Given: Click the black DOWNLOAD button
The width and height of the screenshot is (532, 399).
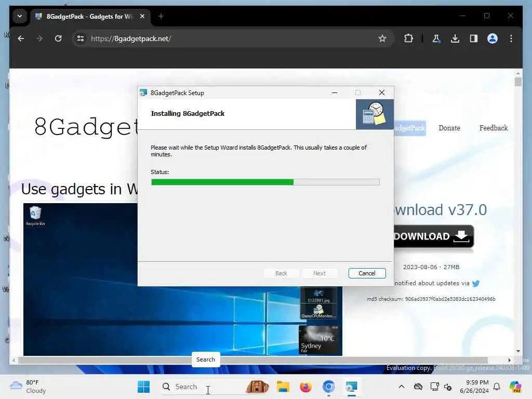Looking at the screenshot, I should click(434, 236).
